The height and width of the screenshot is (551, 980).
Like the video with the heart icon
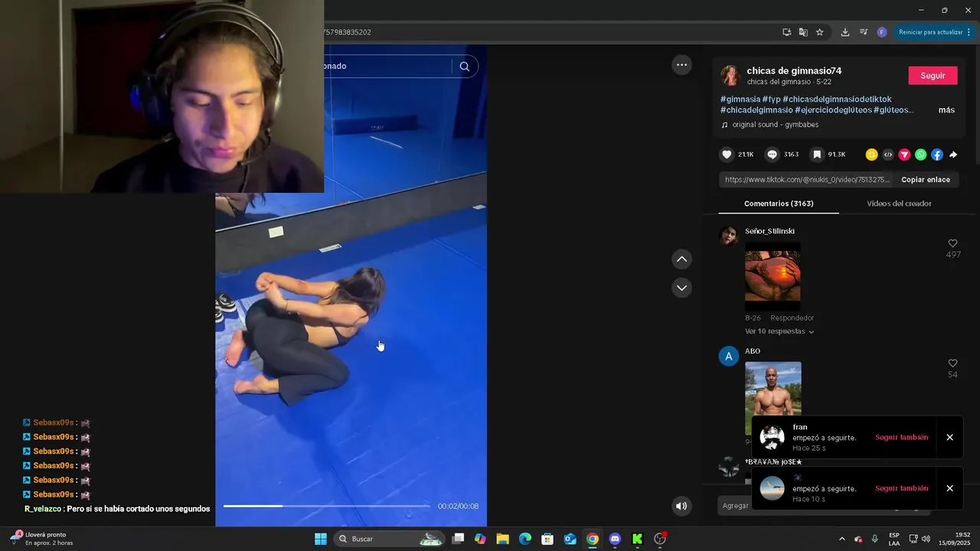tap(727, 155)
